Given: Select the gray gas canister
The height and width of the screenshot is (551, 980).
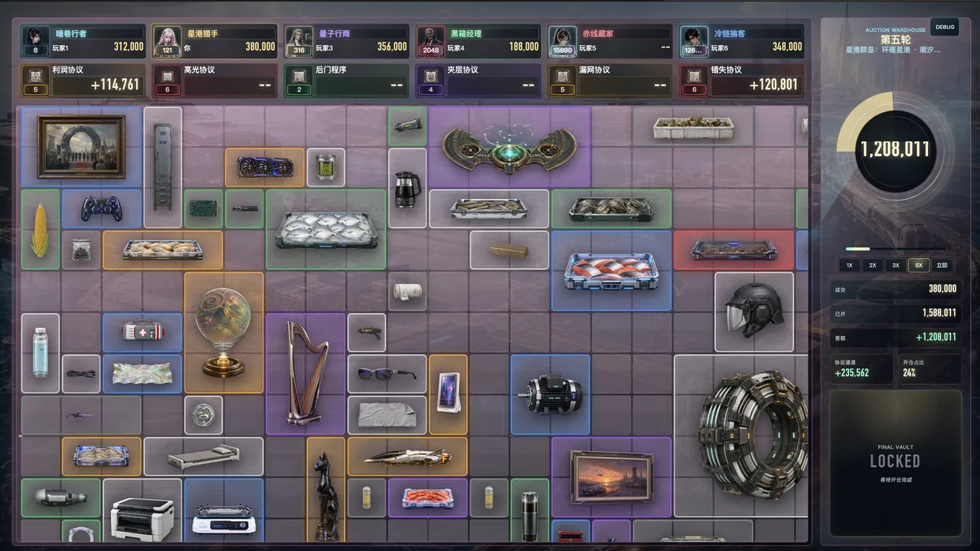Looking at the screenshot, I should click(x=60, y=497).
